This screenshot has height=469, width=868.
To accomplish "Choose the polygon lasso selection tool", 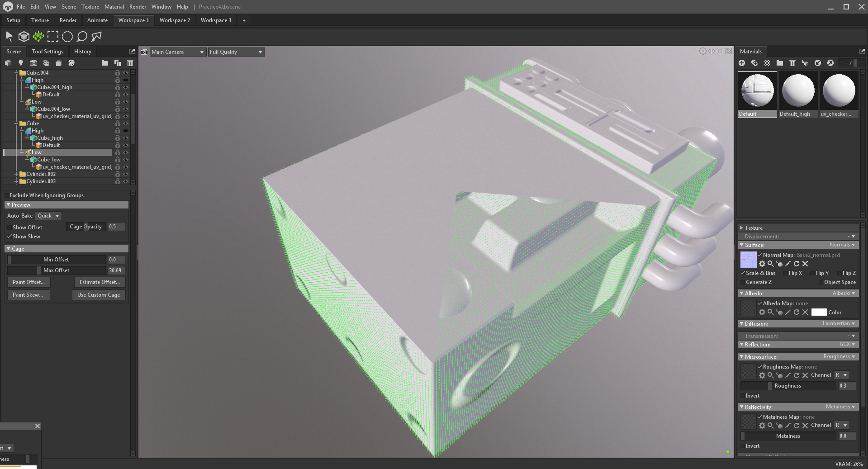I will 96,37.
